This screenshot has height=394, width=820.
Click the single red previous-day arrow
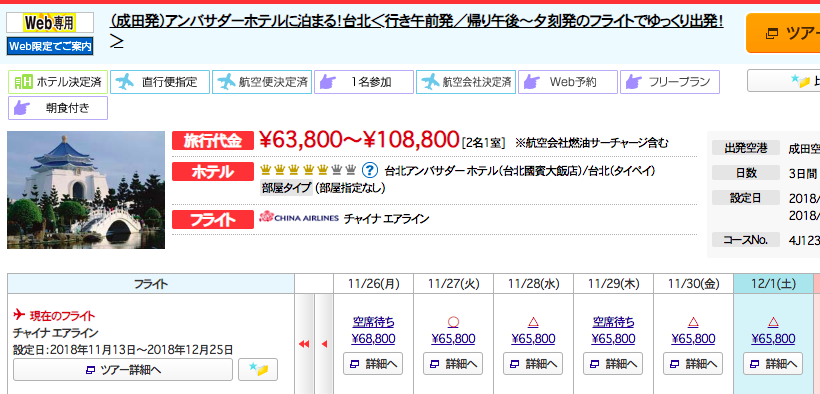coord(324,344)
